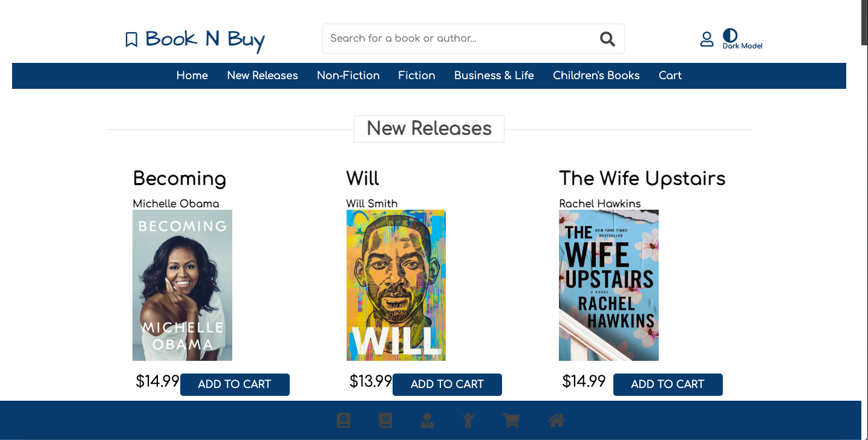Click the globe book icon in footer
This screenshot has height=440, width=868.
(x=344, y=420)
